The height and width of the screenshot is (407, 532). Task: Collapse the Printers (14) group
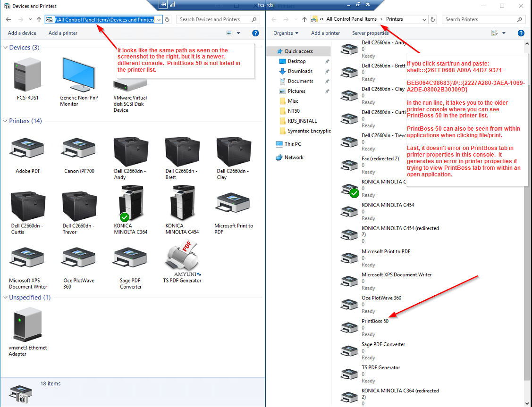(5, 121)
